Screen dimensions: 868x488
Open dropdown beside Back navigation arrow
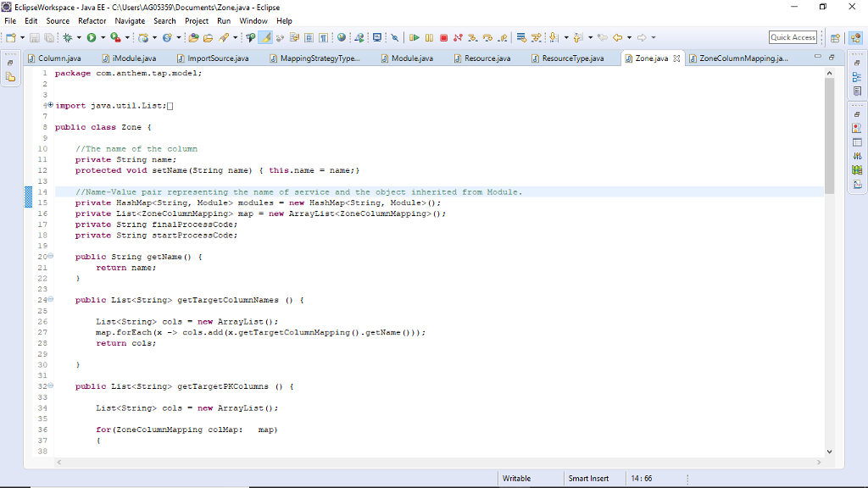point(630,37)
